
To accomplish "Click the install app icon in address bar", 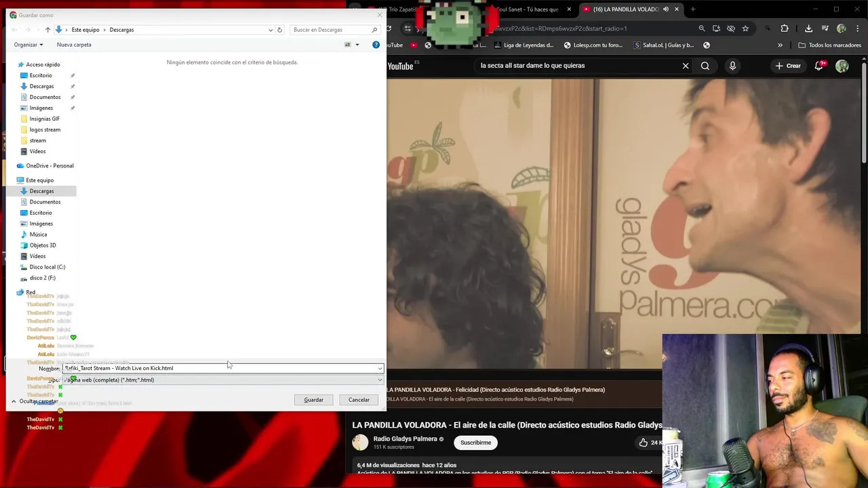I will click(x=716, y=28).
